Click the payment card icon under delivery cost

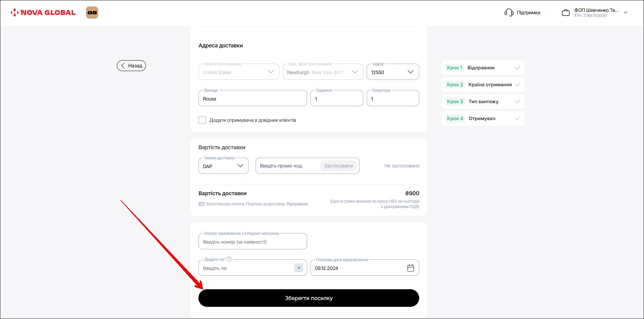tap(201, 204)
